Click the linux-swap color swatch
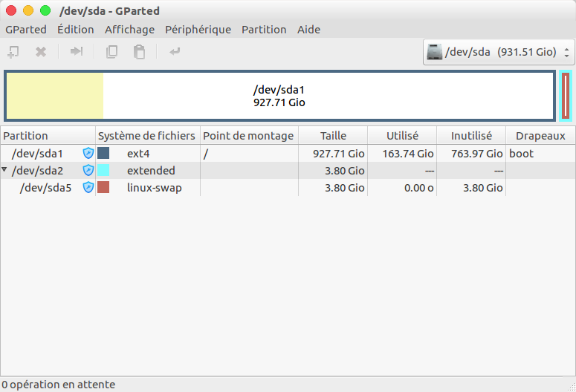This screenshot has height=392, width=576. pos(103,188)
